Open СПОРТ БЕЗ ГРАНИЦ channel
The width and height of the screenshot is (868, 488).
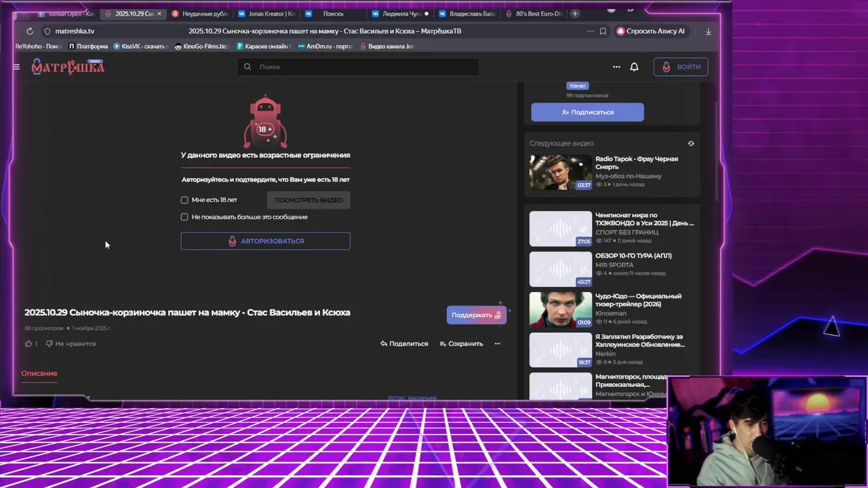coord(627,232)
